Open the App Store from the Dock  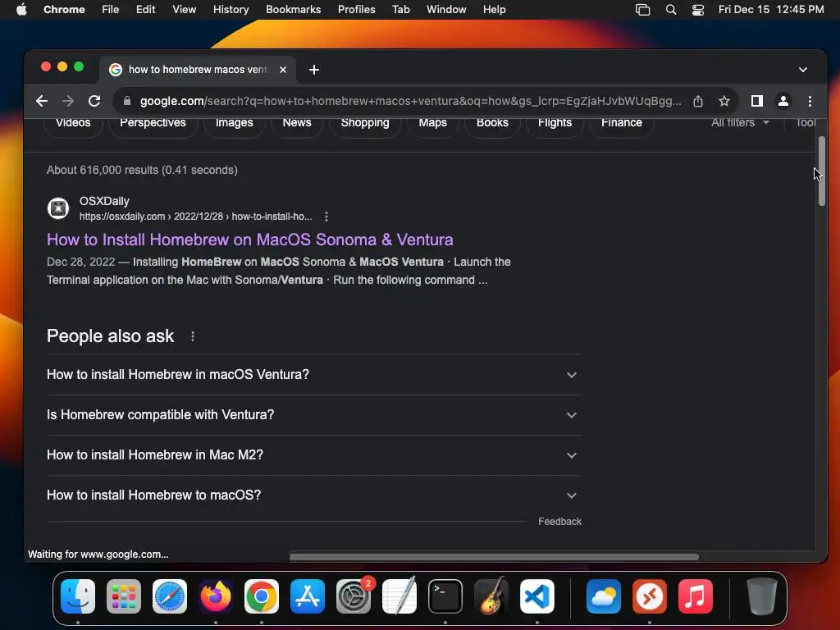[308, 596]
